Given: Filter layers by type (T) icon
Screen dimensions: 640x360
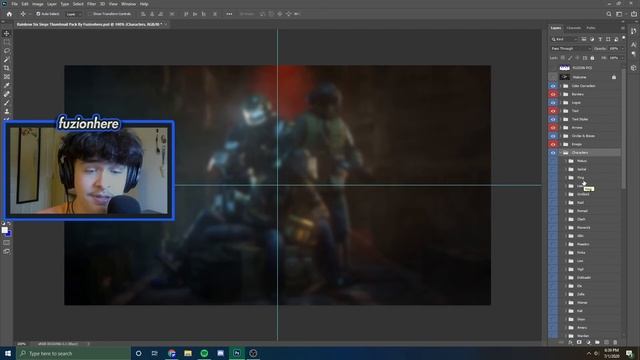Looking at the screenshot, I should 600,39.
